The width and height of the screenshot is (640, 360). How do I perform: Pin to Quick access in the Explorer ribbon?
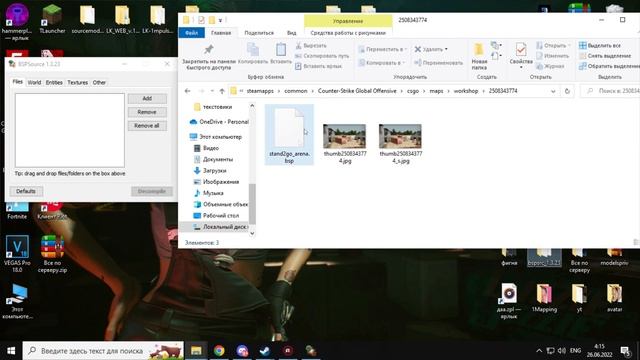coord(209,57)
